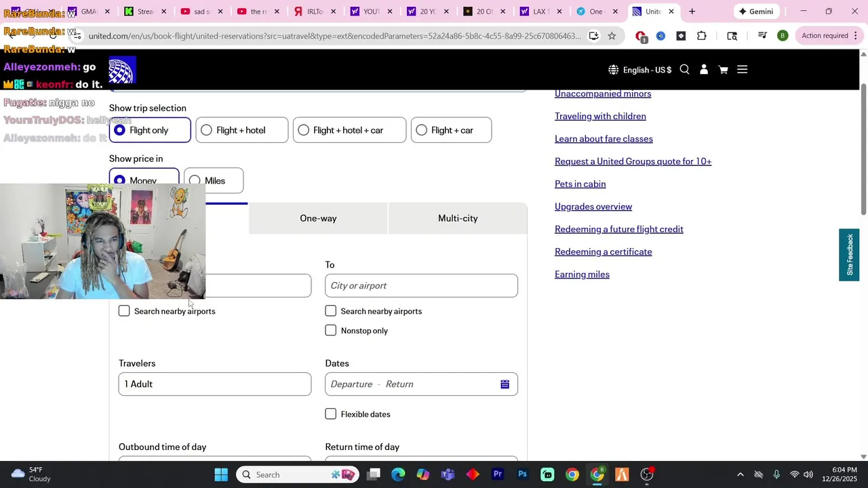Open Microsoft Edge from taskbar
The image size is (868, 488).
coord(398,474)
